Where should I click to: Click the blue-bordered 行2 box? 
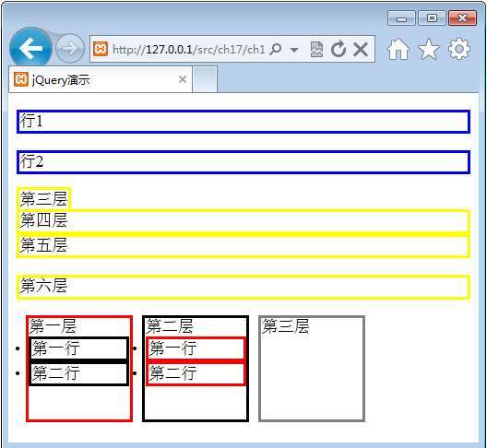243,161
